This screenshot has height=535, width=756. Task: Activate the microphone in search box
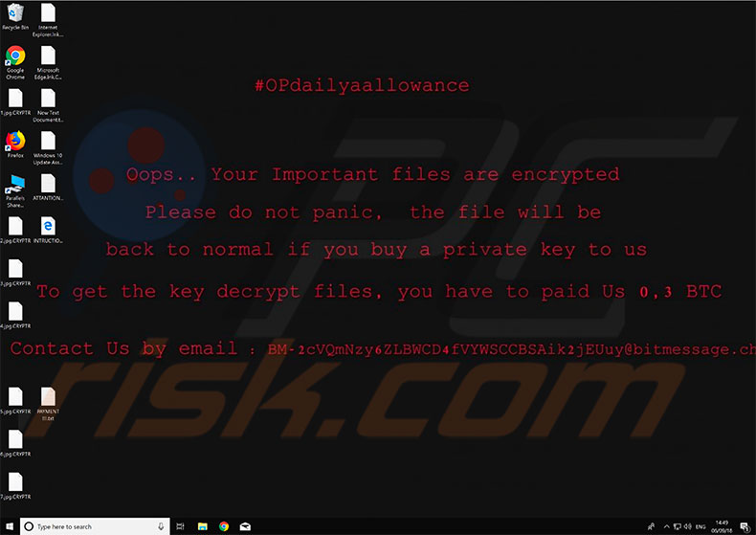point(161,526)
